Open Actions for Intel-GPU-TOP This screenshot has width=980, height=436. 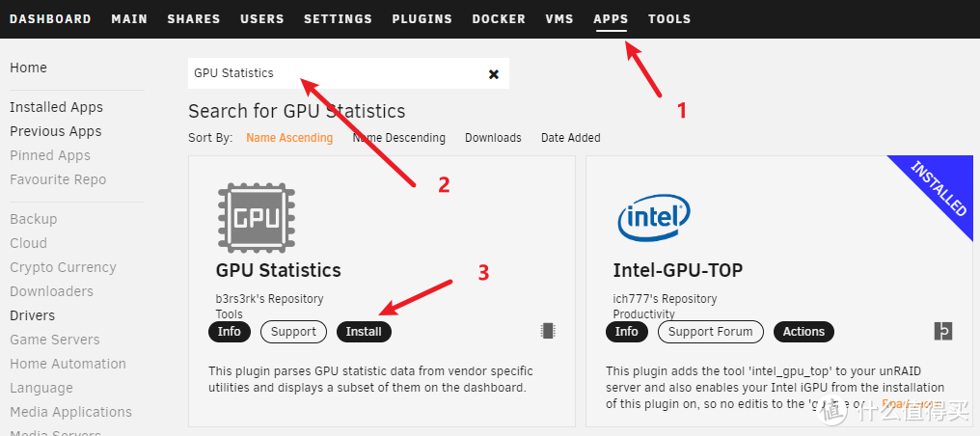coord(803,332)
